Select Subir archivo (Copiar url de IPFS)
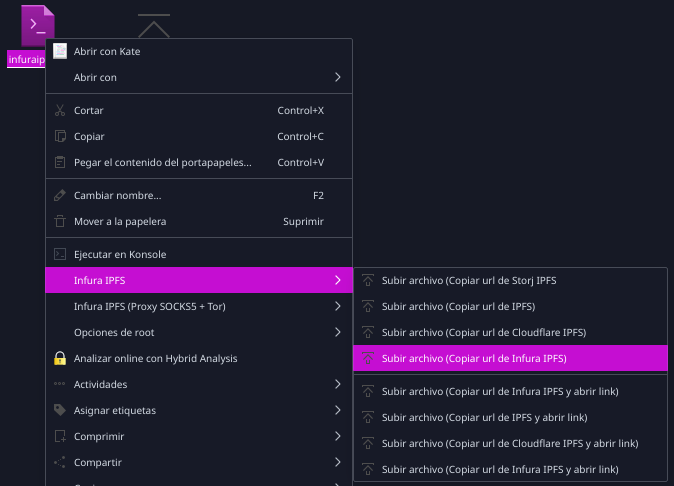Screen dimensions: 674x486 click(510, 306)
